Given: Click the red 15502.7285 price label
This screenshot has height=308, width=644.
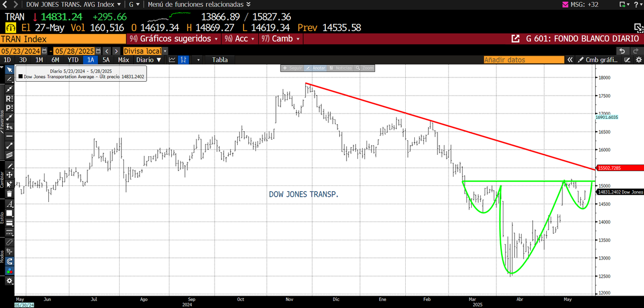Looking at the screenshot, I should [x=619, y=168].
